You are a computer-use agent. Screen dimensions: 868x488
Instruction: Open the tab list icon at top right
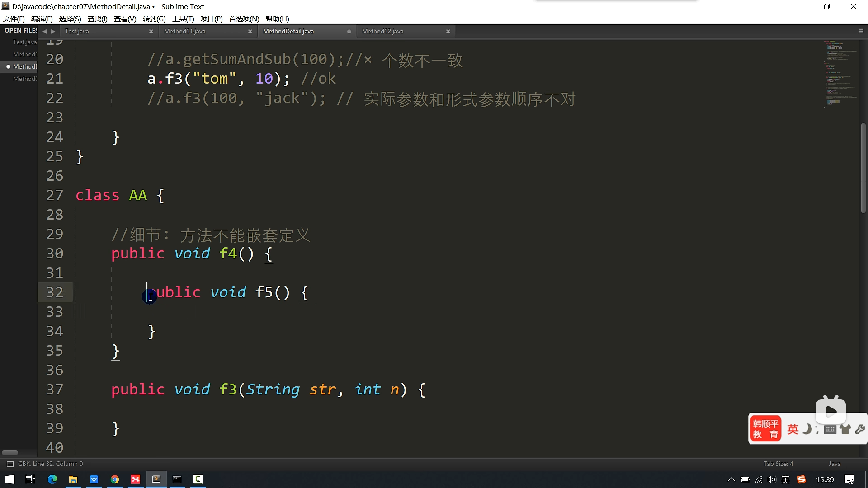[861, 31]
